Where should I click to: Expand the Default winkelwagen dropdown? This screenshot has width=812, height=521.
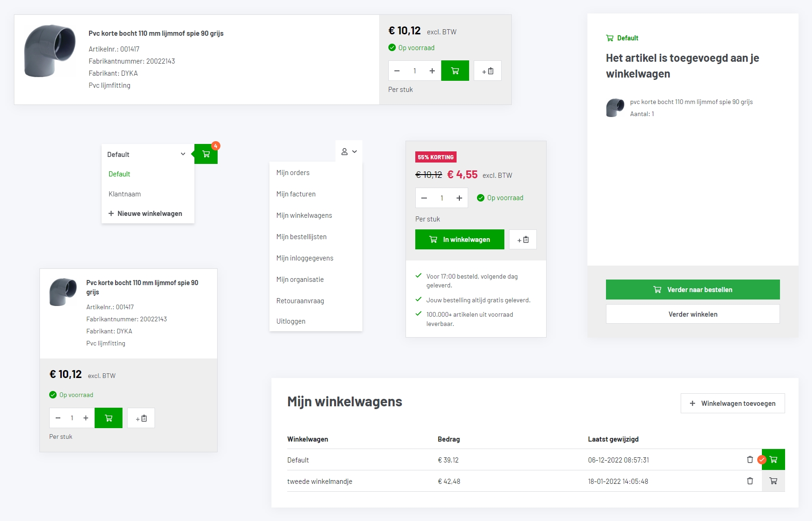point(146,155)
